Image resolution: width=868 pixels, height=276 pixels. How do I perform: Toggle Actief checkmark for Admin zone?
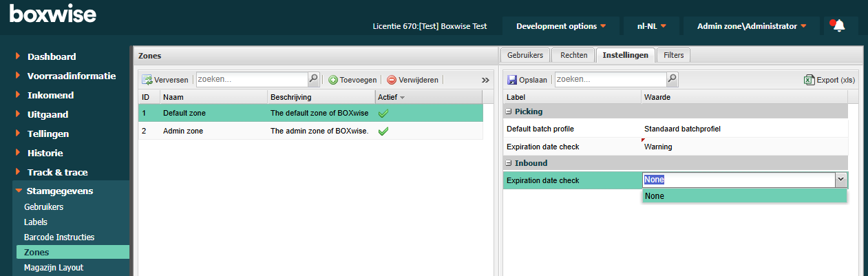pos(383,131)
